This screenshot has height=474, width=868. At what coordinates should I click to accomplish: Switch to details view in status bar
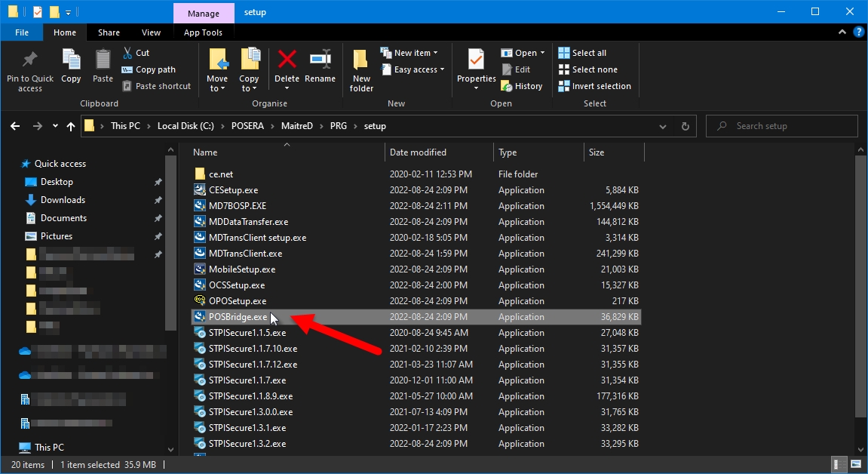point(838,464)
